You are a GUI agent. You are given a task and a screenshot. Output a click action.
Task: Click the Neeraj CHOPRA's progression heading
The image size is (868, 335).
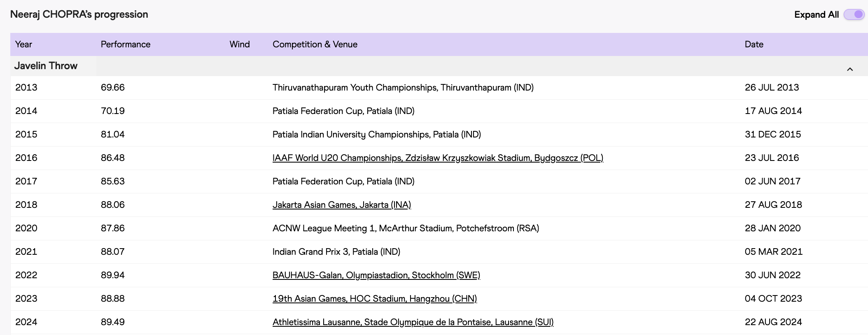(x=79, y=14)
